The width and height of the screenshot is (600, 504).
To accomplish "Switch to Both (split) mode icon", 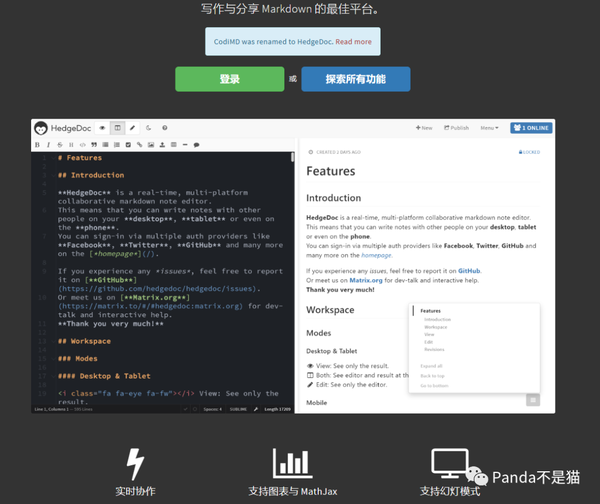I will click(x=117, y=128).
